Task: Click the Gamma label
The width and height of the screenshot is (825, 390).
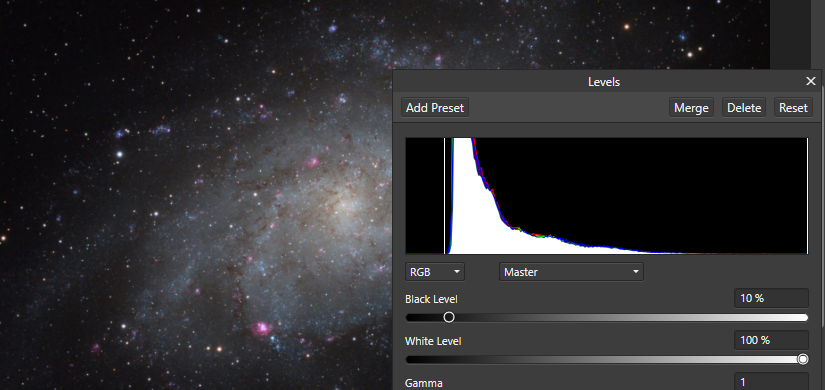Action: coord(424,383)
